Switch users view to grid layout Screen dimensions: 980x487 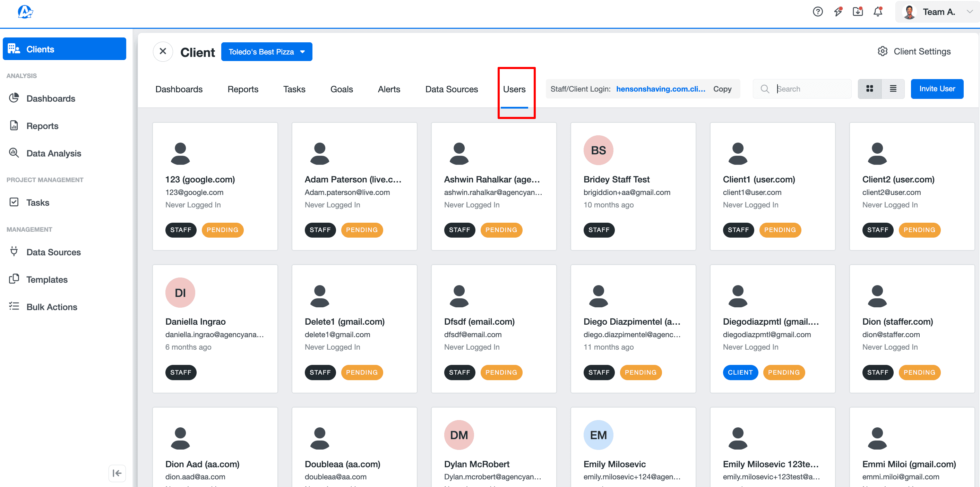[x=870, y=89]
